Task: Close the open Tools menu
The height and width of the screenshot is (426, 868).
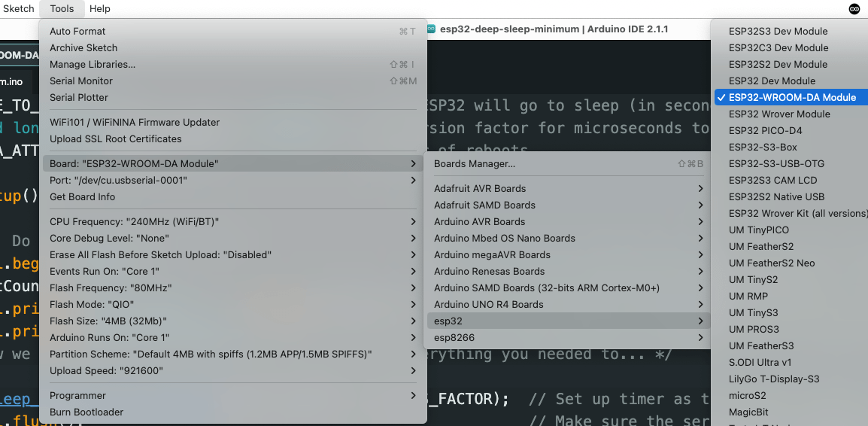Action: point(62,9)
